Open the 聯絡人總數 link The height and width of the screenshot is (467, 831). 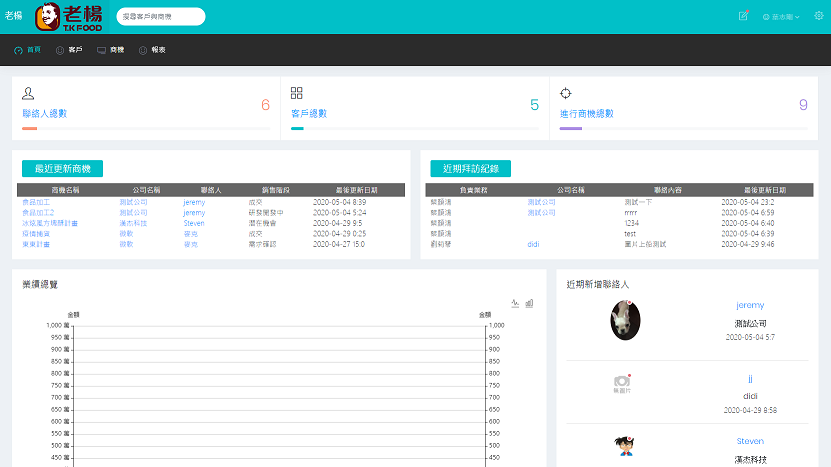[x=45, y=114]
